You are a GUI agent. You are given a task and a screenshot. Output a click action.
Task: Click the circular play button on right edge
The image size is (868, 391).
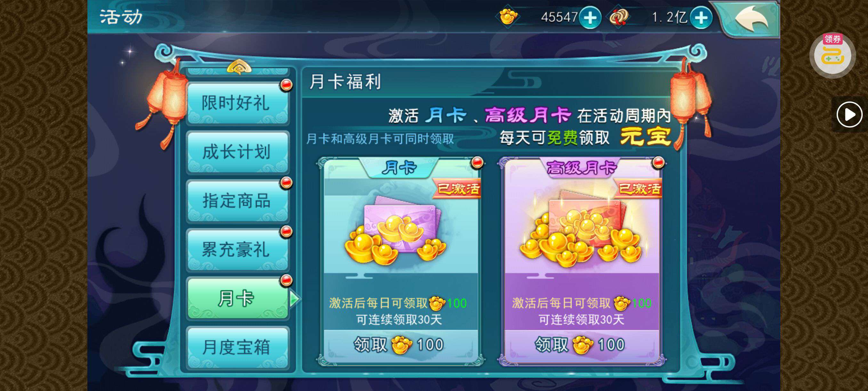tap(849, 114)
